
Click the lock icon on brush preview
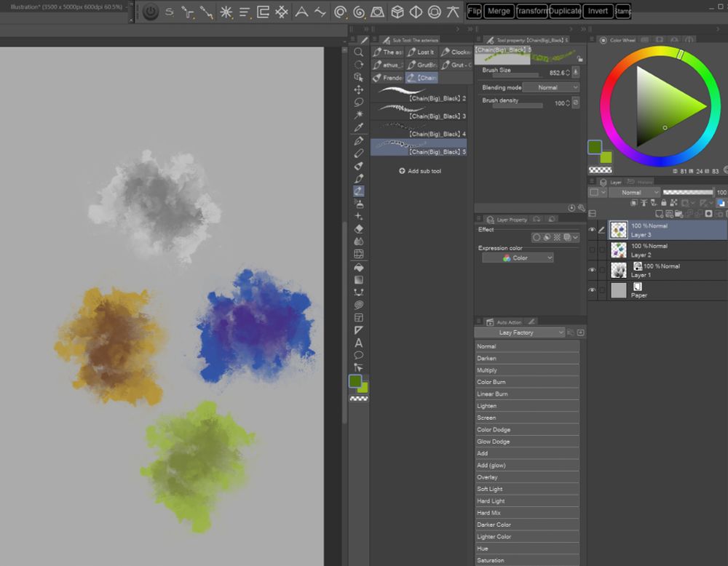(580, 59)
